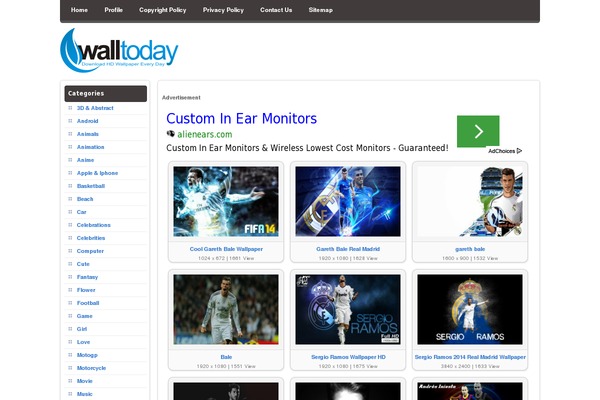Screen dimensions: 600x400
Task: Browse the Motorcycle category
Action: click(91, 368)
